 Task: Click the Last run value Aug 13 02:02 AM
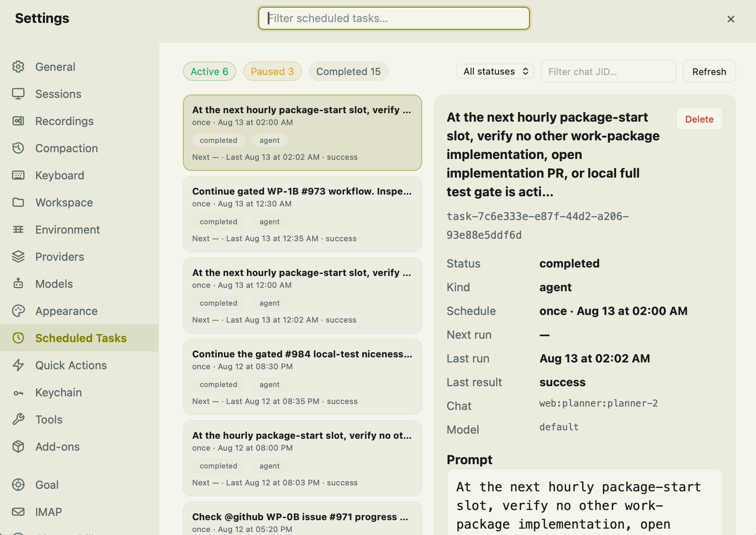[595, 358]
